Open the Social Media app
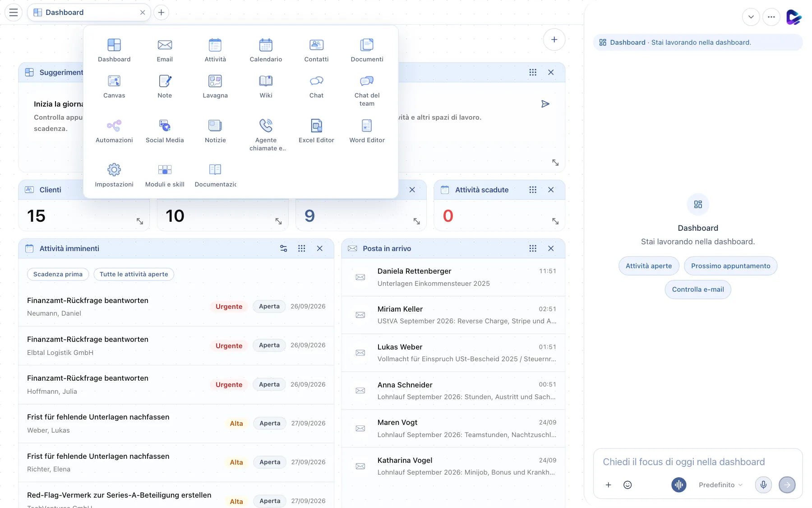 pos(165,130)
